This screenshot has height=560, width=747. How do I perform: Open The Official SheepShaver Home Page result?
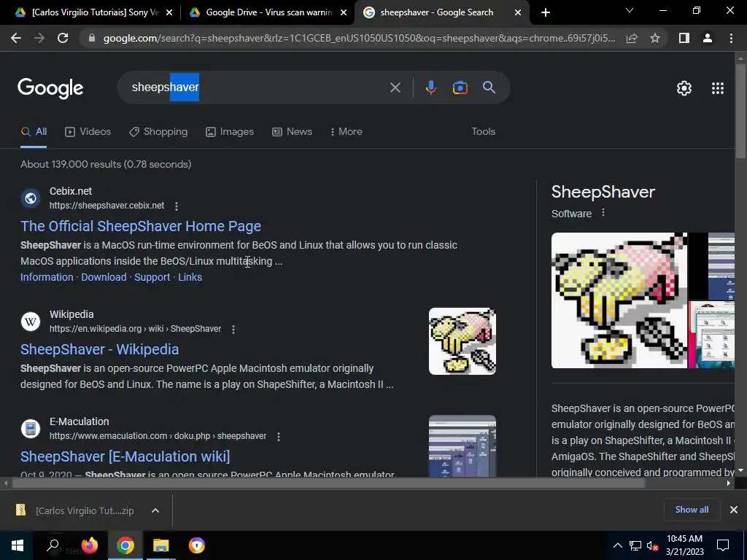click(141, 226)
